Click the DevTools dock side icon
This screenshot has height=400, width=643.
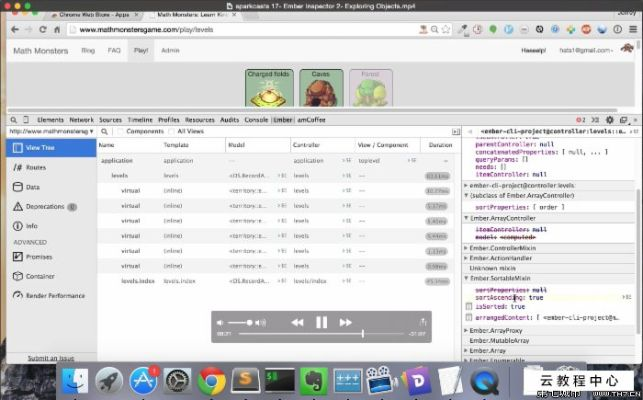623,120
